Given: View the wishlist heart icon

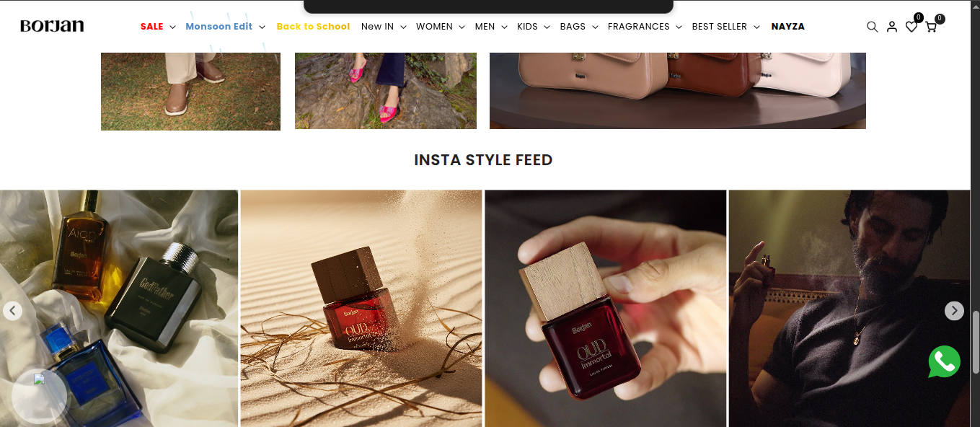Looking at the screenshot, I should click(911, 27).
